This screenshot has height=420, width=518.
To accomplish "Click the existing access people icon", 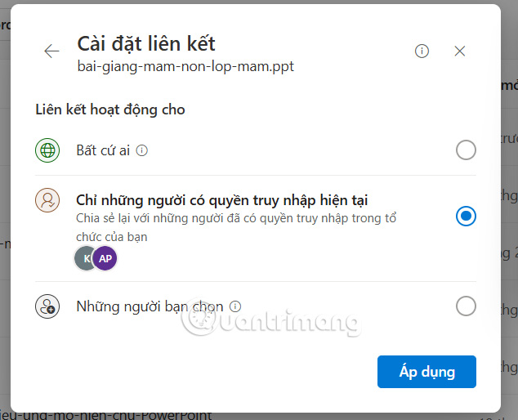I will point(47,201).
